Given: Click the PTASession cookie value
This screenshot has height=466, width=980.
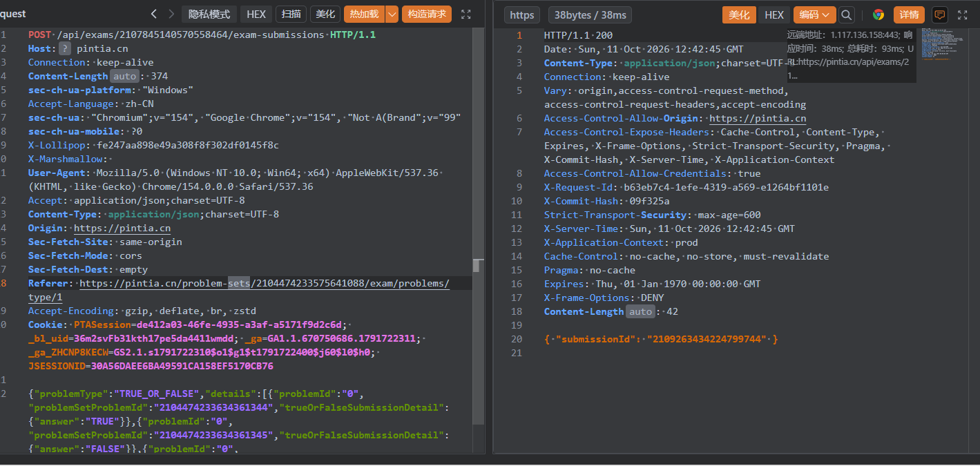Looking at the screenshot, I should pos(240,324).
